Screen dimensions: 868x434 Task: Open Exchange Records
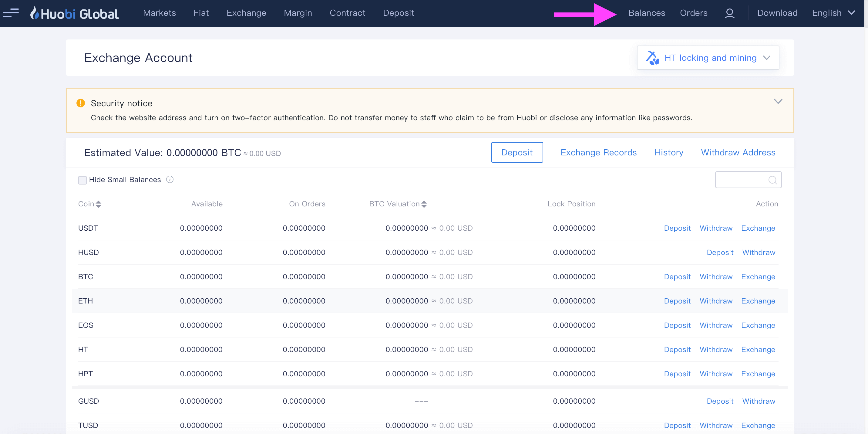[x=598, y=152]
